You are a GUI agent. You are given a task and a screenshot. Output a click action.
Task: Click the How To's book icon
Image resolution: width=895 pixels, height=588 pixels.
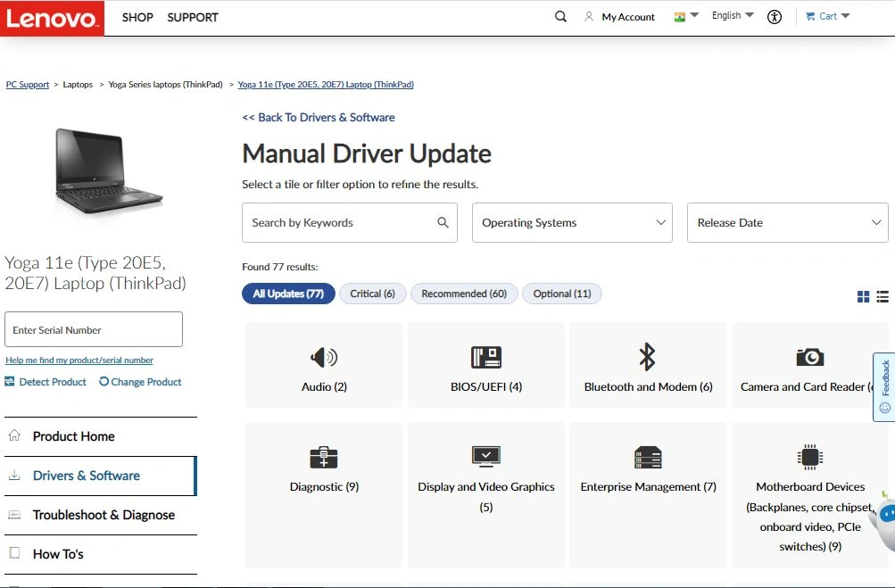pos(14,552)
